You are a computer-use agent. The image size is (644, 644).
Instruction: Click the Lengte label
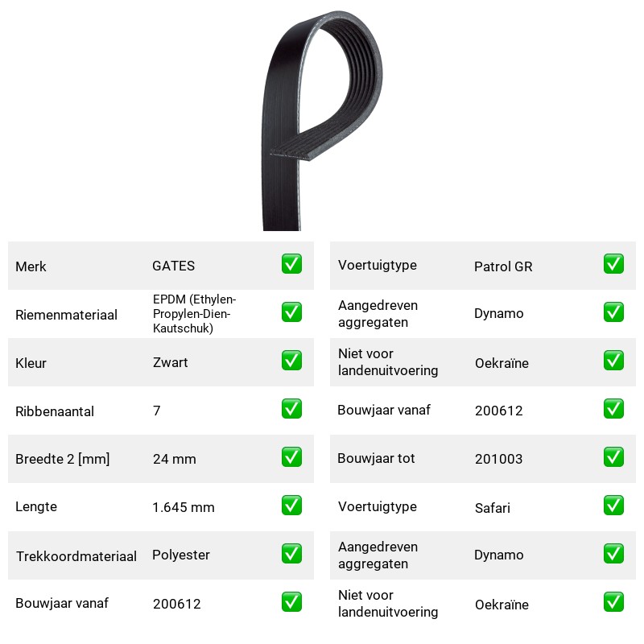[x=36, y=507]
